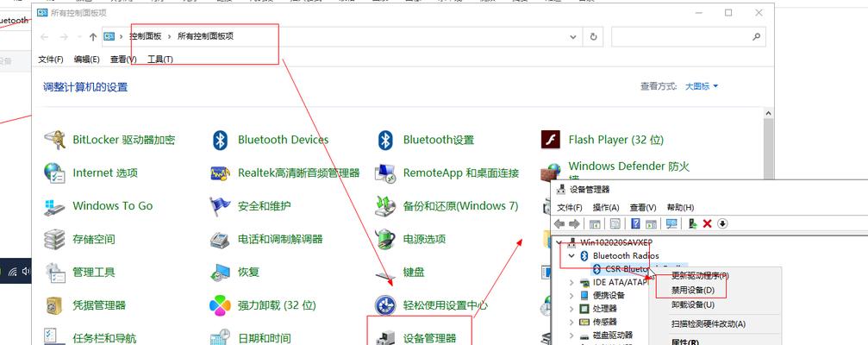
Task: Open the Flash Player (32 位) icon
Action: 550,140
